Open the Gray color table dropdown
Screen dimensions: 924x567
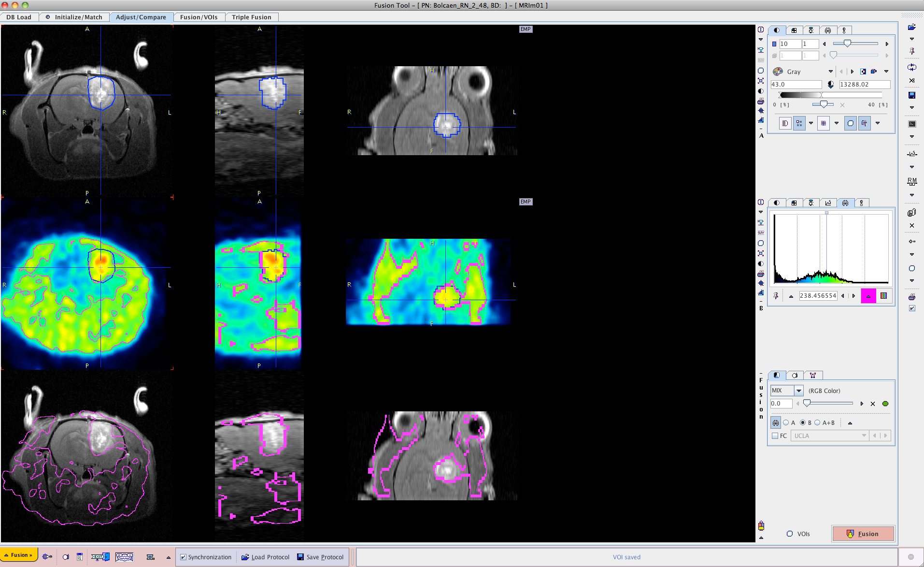[830, 72]
